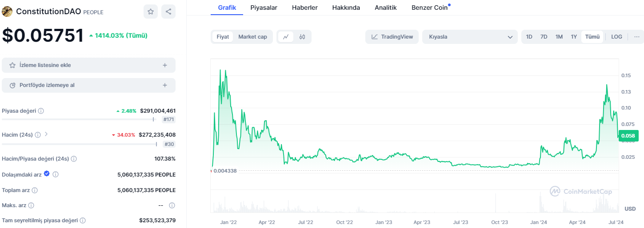Click plus icon on Portföyde izlemeye al
Viewport: 644px width, 228px height.
[x=165, y=85]
